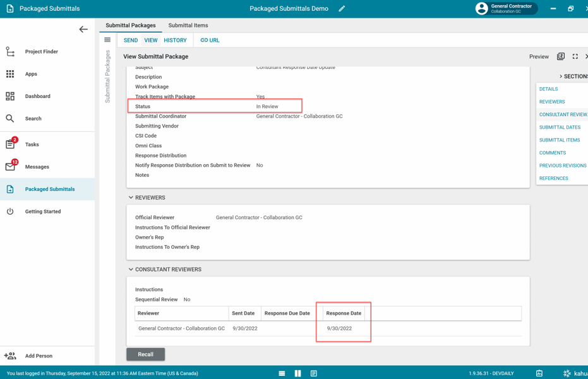Open the History toolbar option

(175, 40)
